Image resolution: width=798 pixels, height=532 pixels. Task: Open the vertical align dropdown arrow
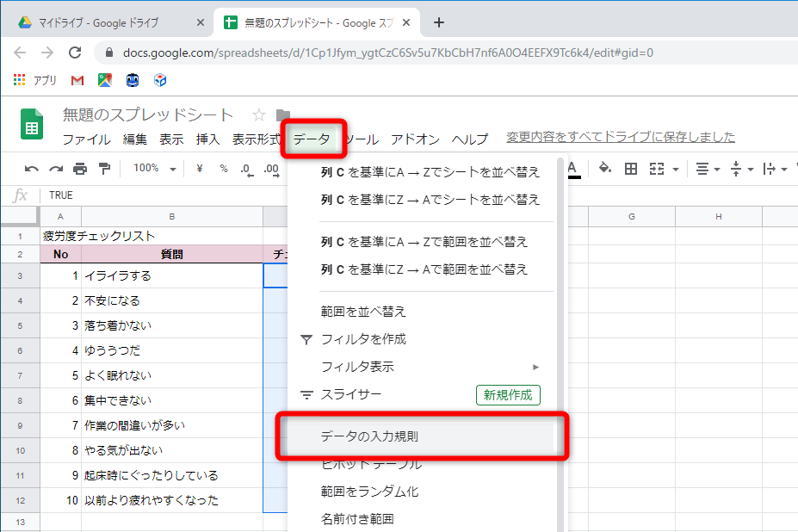[750, 169]
